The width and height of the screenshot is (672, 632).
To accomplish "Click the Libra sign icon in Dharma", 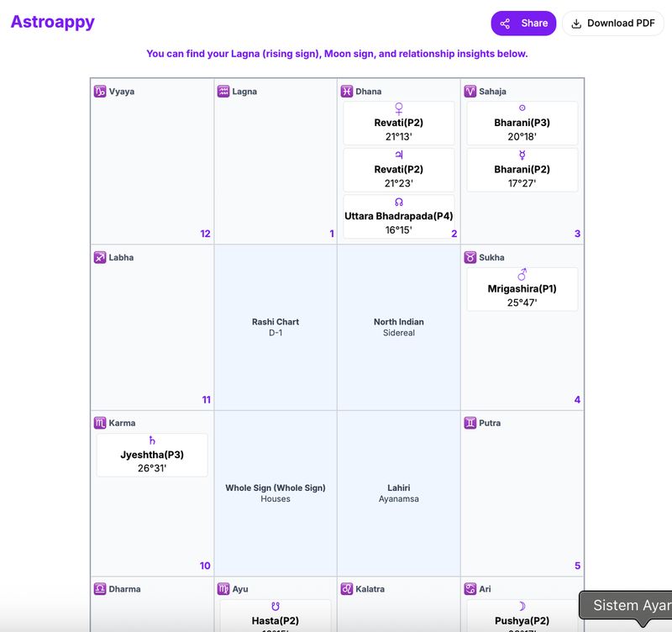I will point(100,589).
